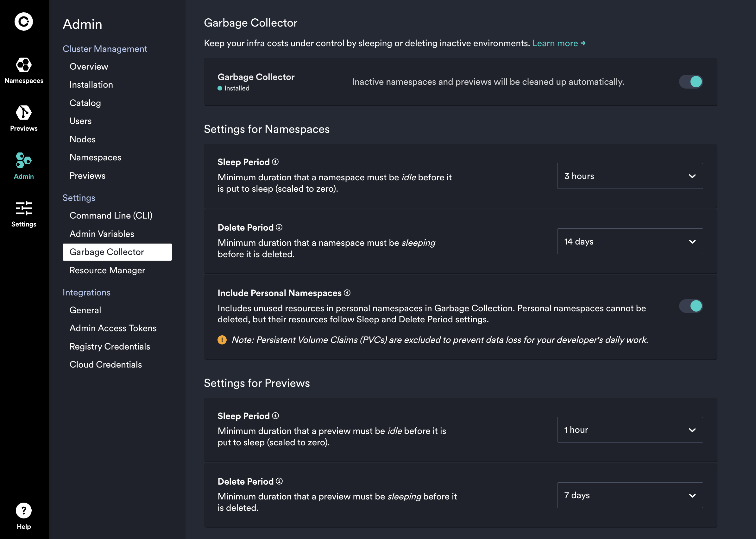Click the app logo at top left
Image resolution: width=756 pixels, height=539 pixels.
coord(23,21)
